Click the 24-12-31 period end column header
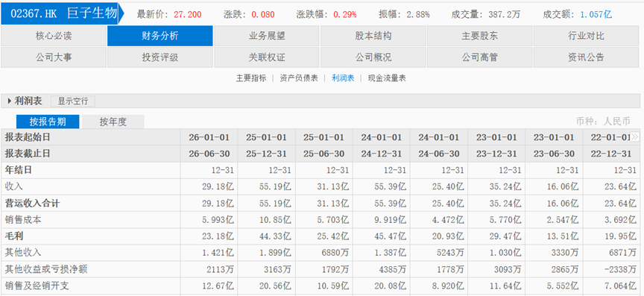This screenshot has width=644, height=296. pos(382,154)
